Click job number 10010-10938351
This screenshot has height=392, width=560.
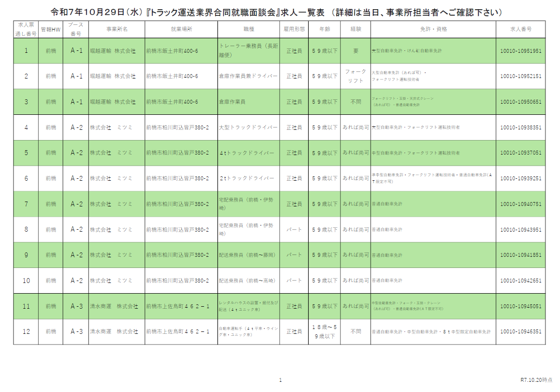pos(521,127)
